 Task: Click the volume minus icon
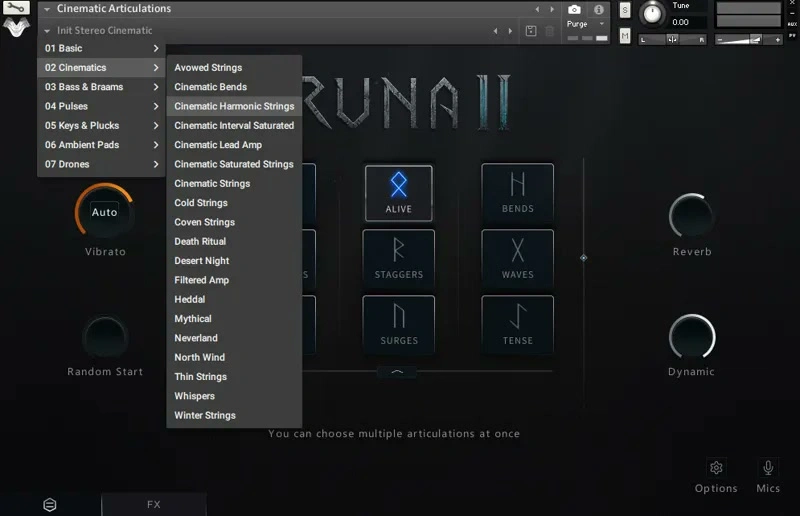coord(719,40)
